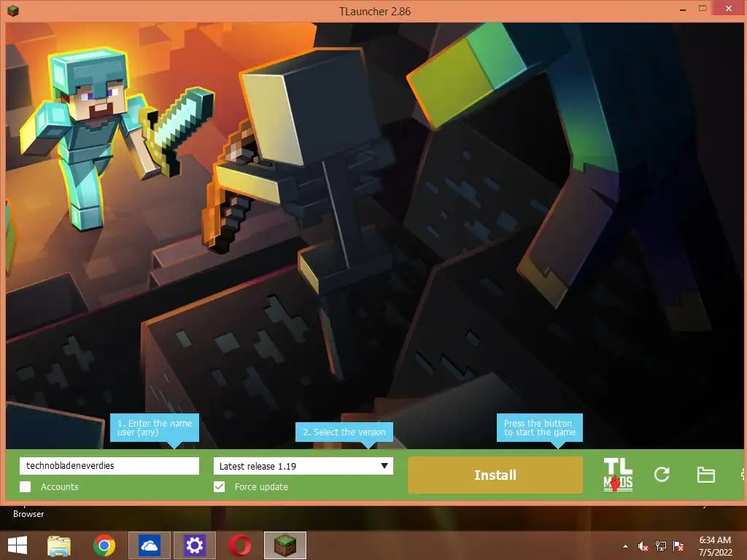747x560 pixels.
Task: Show hidden system tray icons
Action: (x=625, y=546)
